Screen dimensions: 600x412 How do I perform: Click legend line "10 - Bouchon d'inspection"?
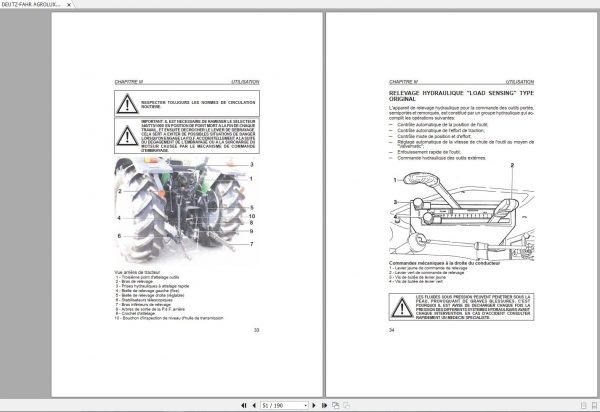(169, 318)
